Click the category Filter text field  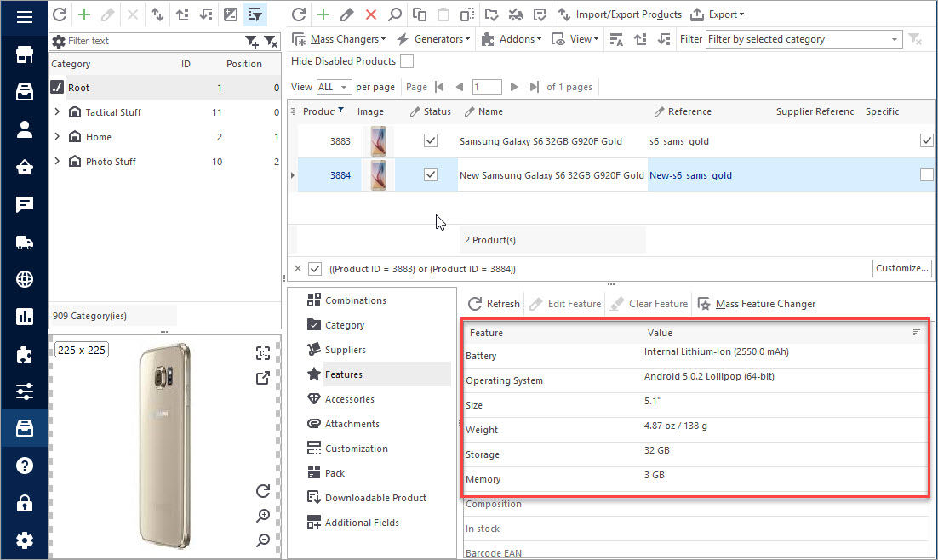point(154,42)
